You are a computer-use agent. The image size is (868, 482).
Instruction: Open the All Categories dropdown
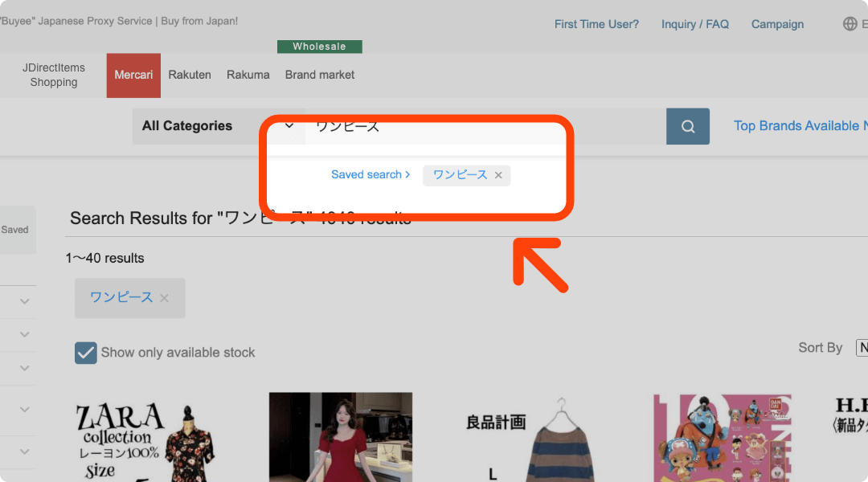[x=219, y=126]
